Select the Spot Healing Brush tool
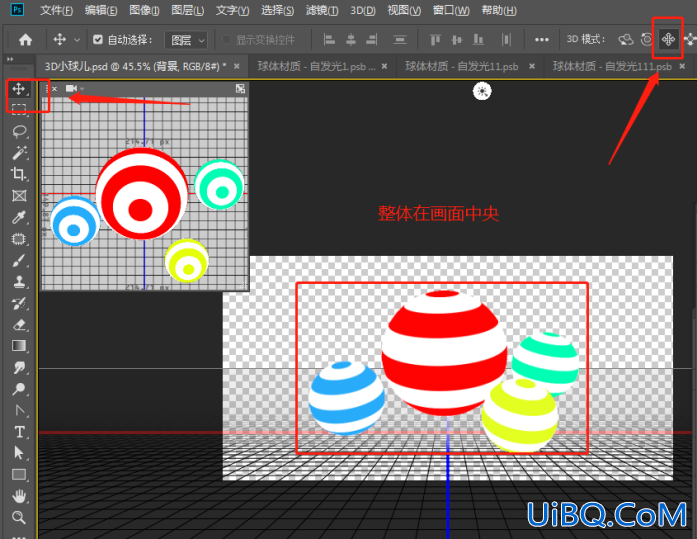Viewport: 697px width, 539px height. pos(19,239)
